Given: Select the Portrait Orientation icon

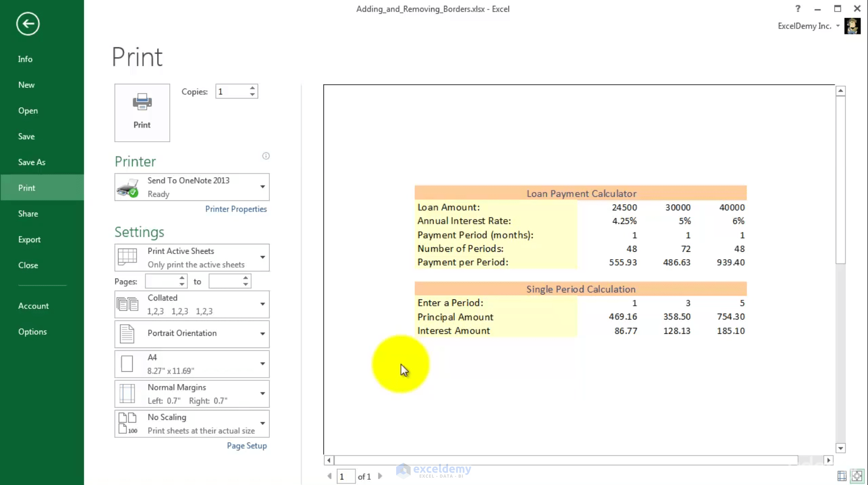Looking at the screenshot, I should point(127,334).
